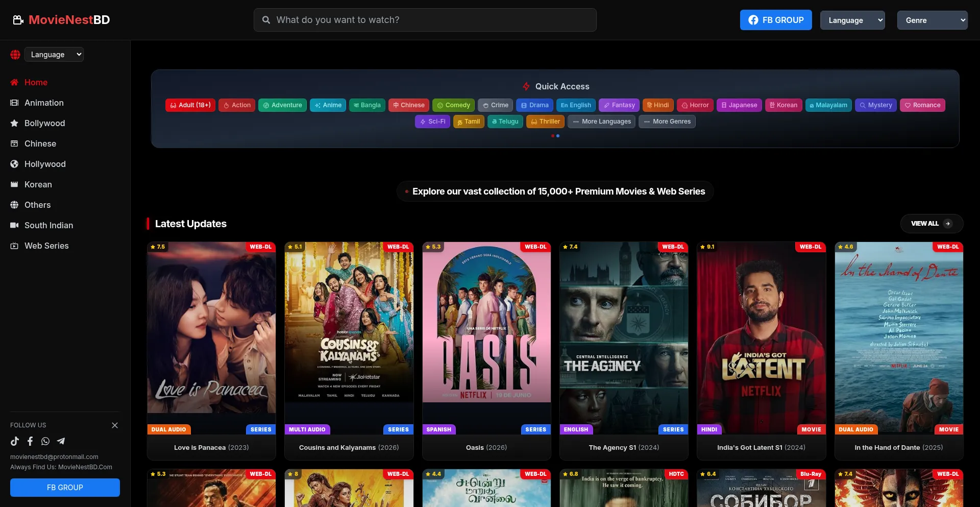The height and width of the screenshot is (507, 980).
Task: Click The Agency S1 (2024) title
Action: tap(624, 448)
